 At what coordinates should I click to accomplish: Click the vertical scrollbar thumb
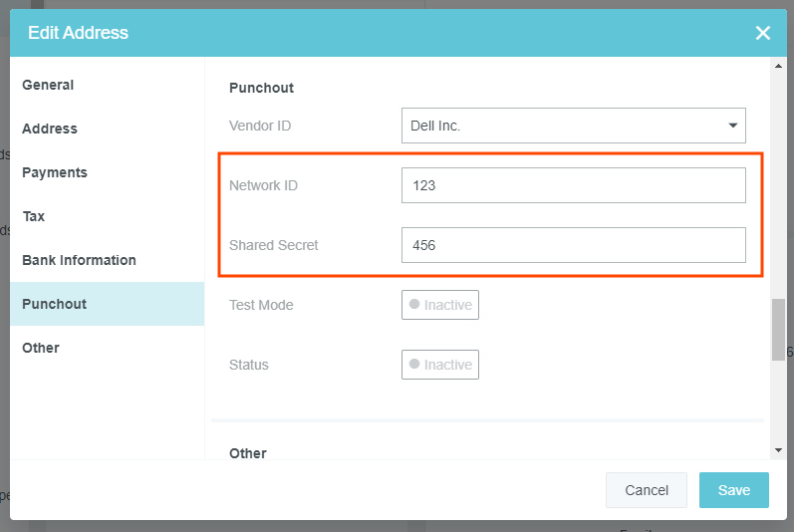(778, 329)
